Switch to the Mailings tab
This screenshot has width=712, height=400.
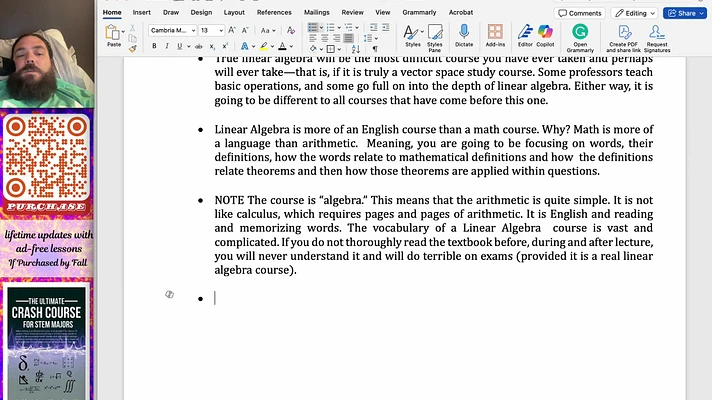(316, 12)
